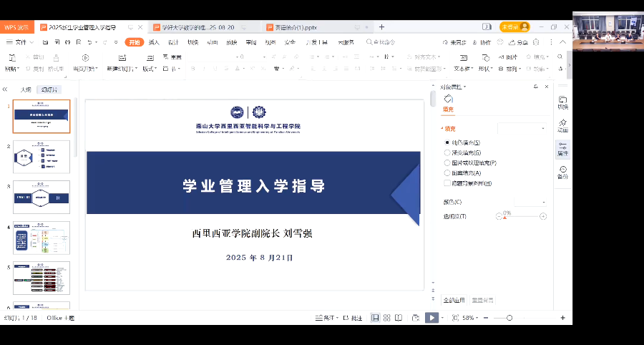Open the 备份 (Backup) sidebar icon
Image resolution: width=644 pixels, height=345 pixels.
coord(562,172)
